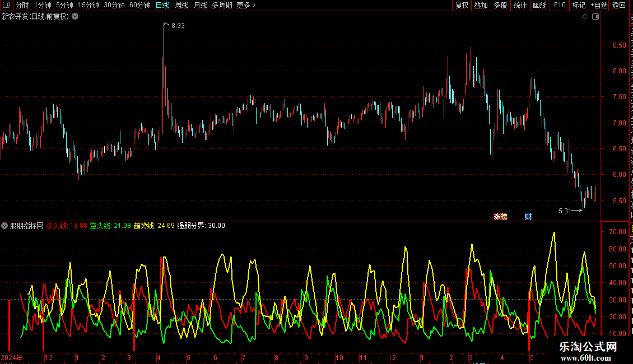The width and height of the screenshot is (633, 364).
Task: Select the 日线 daily chart tab
Action: (x=162, y=5)
